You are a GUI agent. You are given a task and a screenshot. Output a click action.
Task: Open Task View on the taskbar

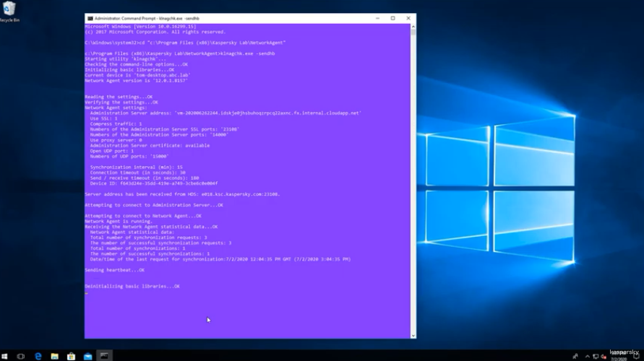[x=20, y=356]
